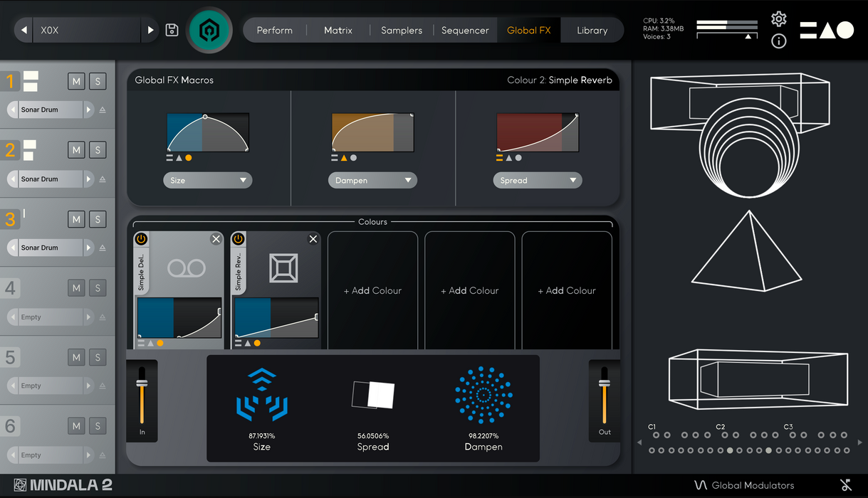Click the info icon in top bar
868x498 pixels.
(x=779, y=41)
